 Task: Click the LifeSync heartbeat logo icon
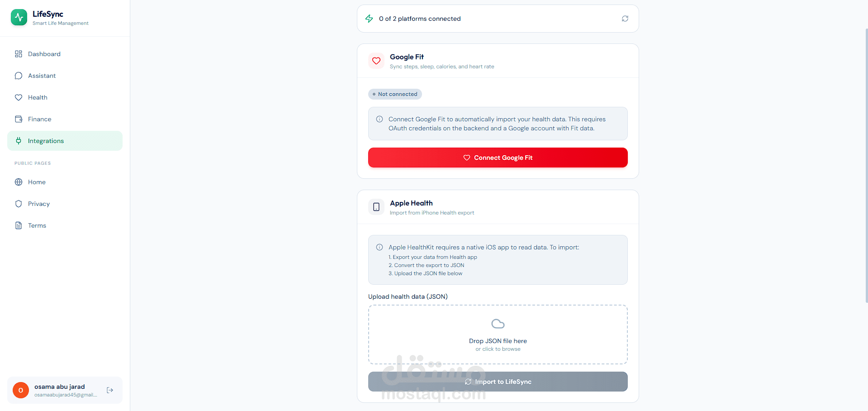click(19, 17)
